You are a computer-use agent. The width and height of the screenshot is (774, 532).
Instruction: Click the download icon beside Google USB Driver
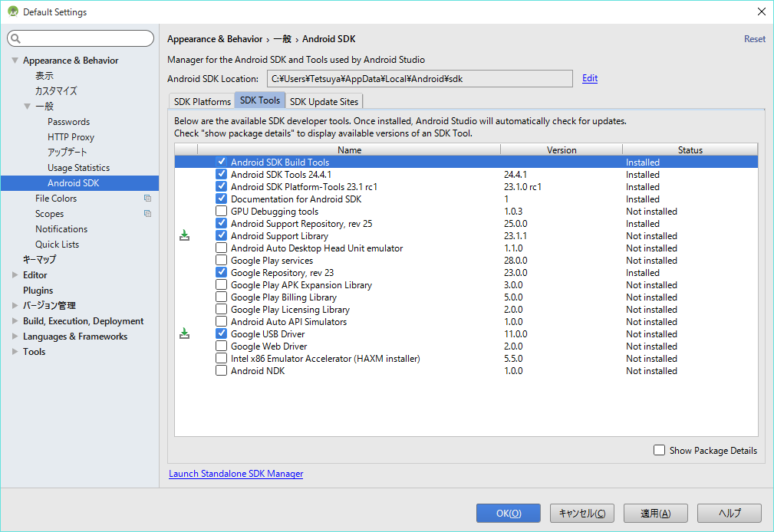click(184, 334)
